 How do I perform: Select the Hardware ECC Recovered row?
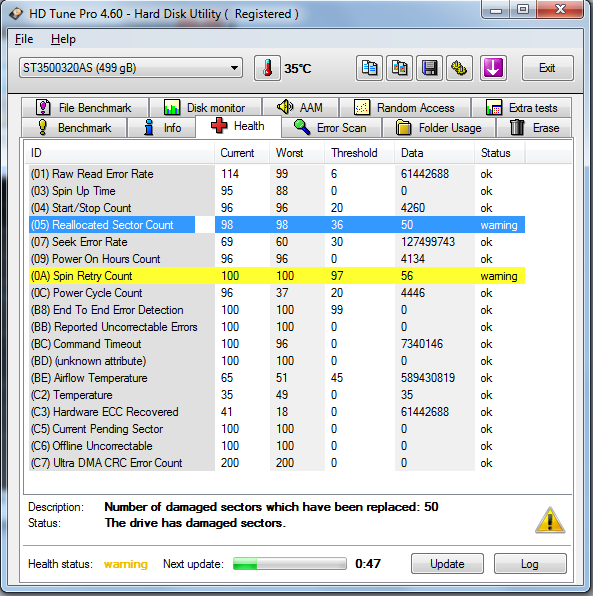(x=277, y=412)
